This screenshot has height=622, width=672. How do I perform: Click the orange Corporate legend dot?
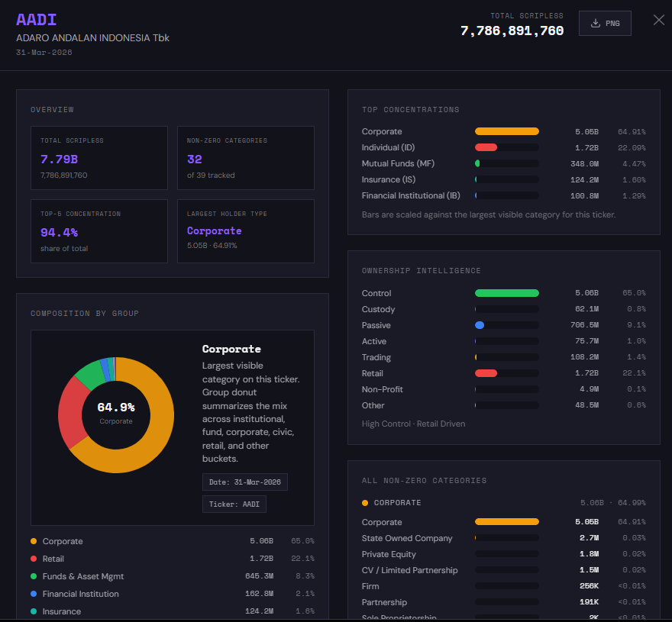[x=34, y=541]
